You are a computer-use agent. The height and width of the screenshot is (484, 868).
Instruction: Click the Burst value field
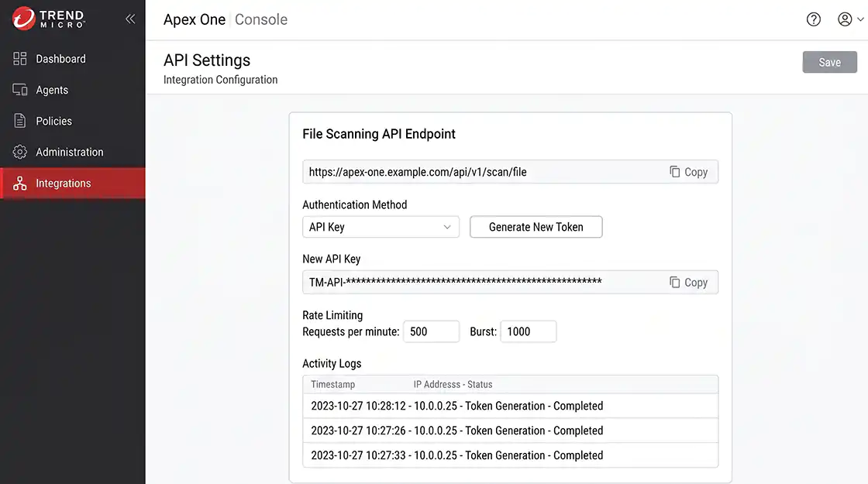[528, 331]
